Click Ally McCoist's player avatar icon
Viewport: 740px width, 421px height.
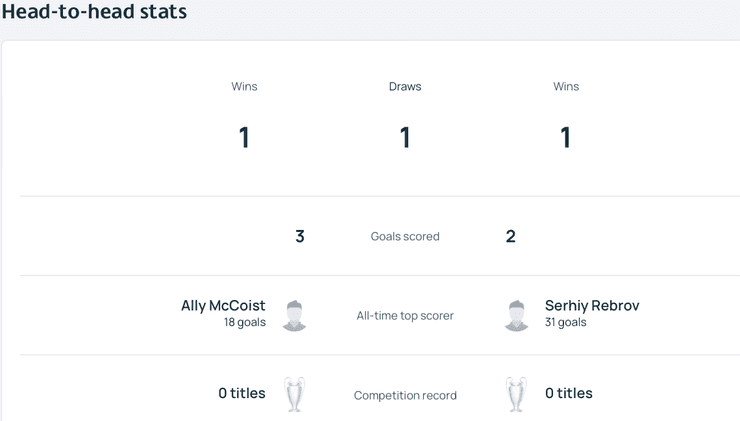pos(294,315)
